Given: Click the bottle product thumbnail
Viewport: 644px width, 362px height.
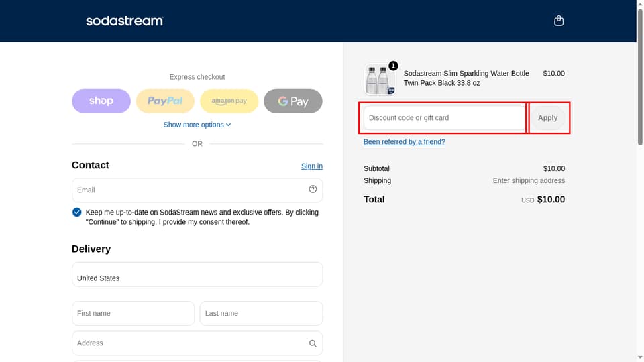Looking at the screenshot, I should [380, 79].
